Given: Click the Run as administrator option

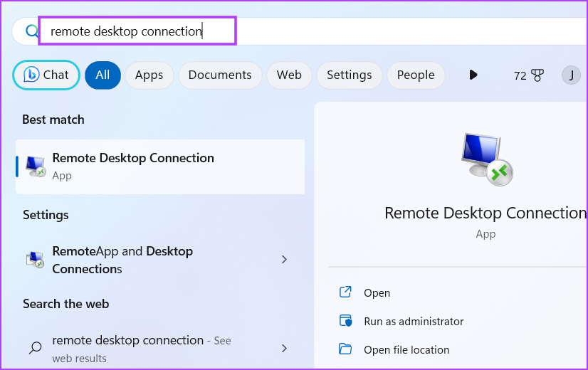Looking at the screenshot, I should (x=414, y=322).
